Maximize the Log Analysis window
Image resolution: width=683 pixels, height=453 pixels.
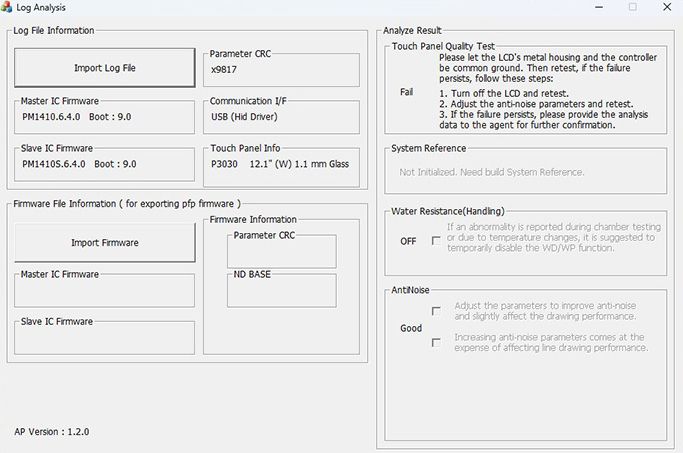tap(632, 7)
